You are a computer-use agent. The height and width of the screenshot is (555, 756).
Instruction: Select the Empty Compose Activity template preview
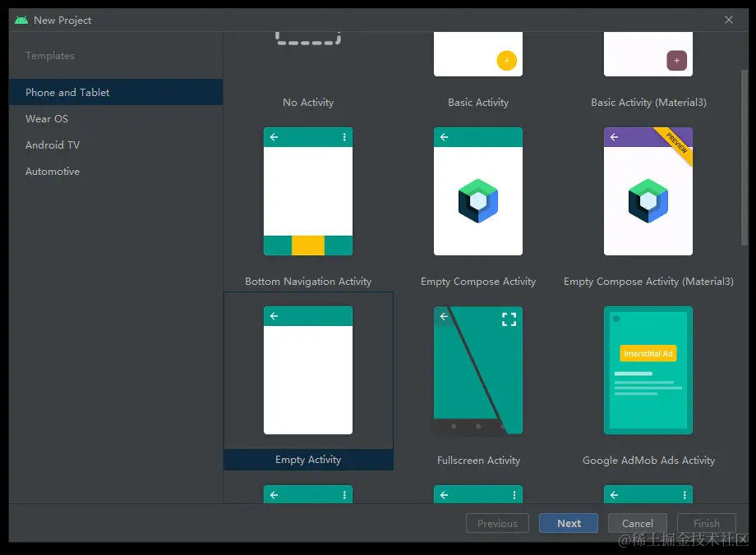478,191
